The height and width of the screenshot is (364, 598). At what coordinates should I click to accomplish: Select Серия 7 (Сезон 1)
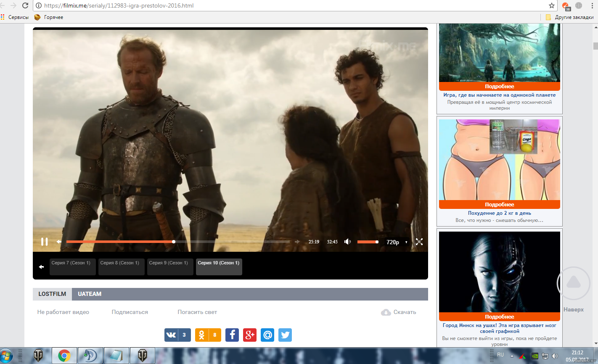tap(73, 267)
